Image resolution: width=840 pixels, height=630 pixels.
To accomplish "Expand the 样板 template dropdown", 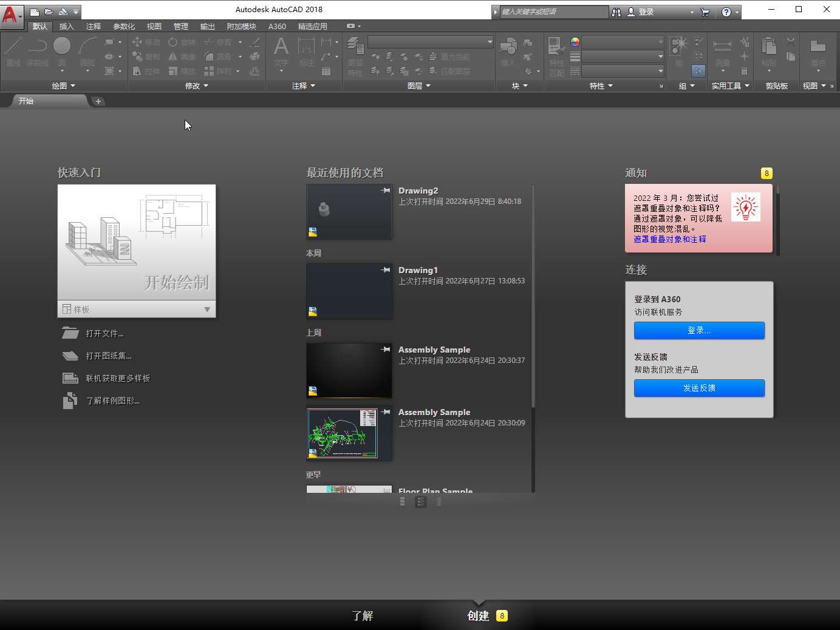I will [x=207, y=310].
